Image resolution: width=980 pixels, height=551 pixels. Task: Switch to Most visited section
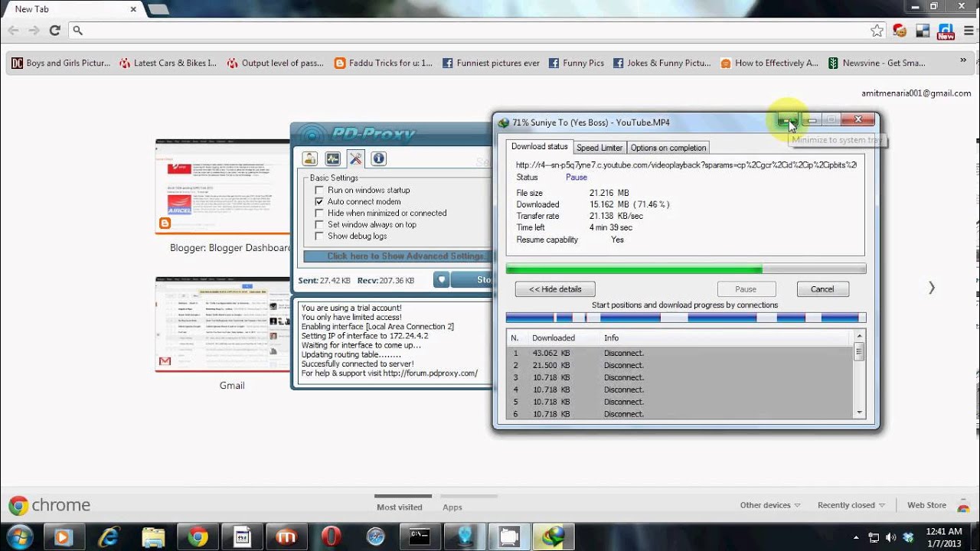point(399,507)
